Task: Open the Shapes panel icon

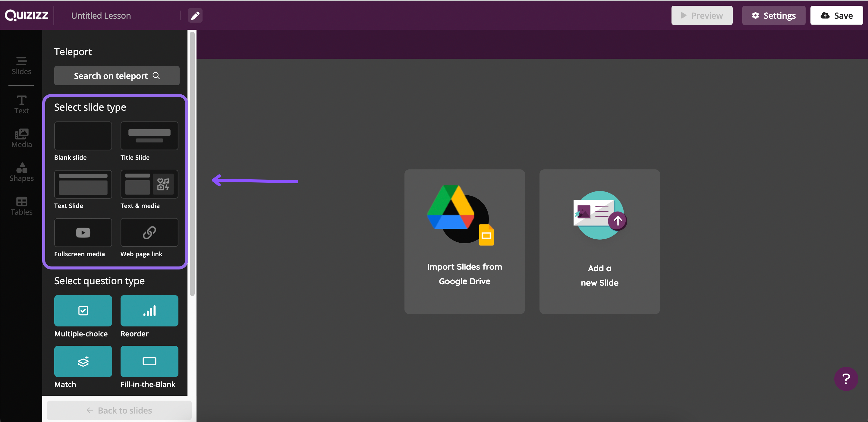Action: point(21,172)
